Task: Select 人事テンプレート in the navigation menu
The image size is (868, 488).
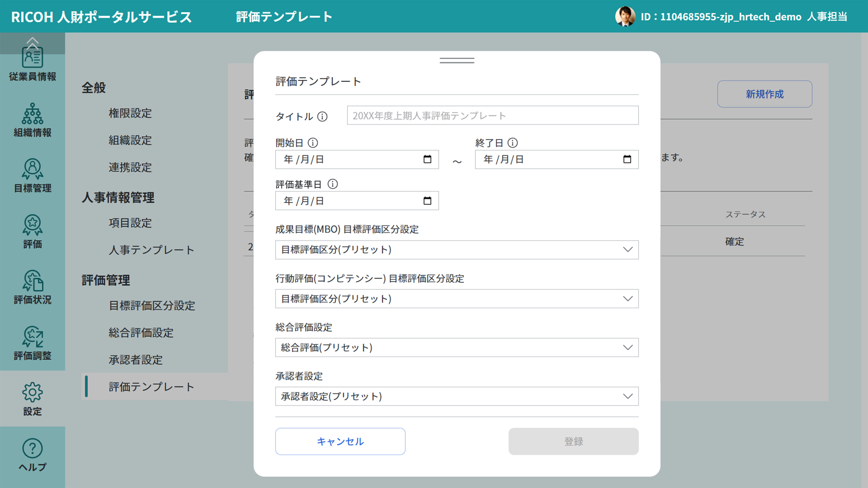Action: (151, 250)
